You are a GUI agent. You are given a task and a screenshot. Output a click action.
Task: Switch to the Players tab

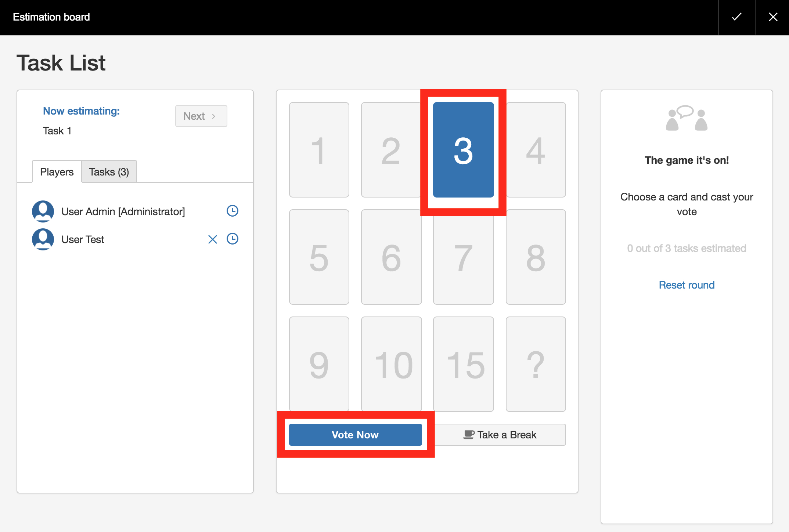point(56,171)
